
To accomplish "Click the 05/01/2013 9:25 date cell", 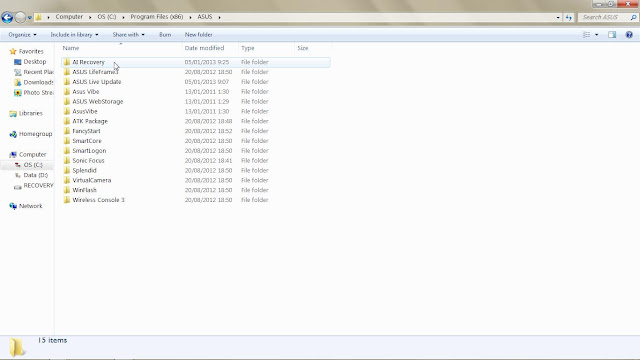I will [x=207, y=62].
